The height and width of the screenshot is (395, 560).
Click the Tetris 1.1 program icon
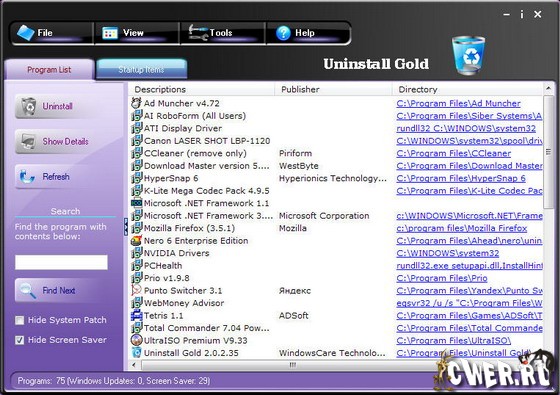136,316
